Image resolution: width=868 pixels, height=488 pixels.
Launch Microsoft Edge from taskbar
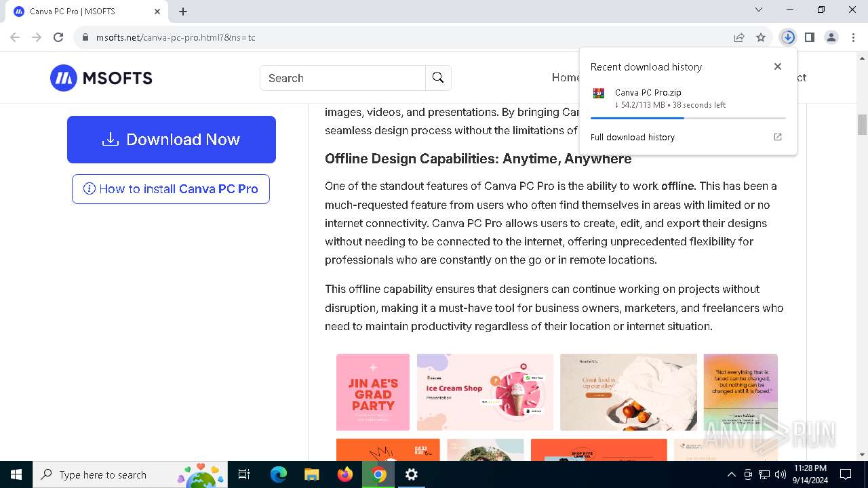(x=279, y=474)
